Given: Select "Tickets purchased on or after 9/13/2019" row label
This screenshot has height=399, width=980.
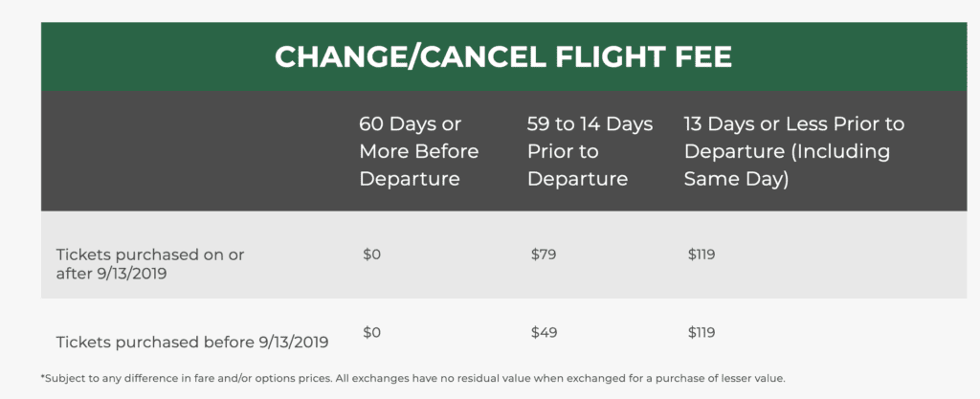Looking at the screenshot, I should tap(150, 262).
